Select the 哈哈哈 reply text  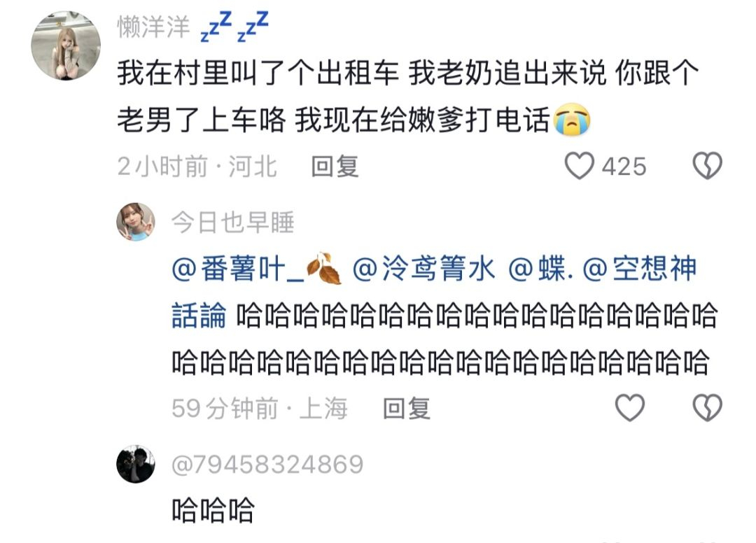pos(213,509)
